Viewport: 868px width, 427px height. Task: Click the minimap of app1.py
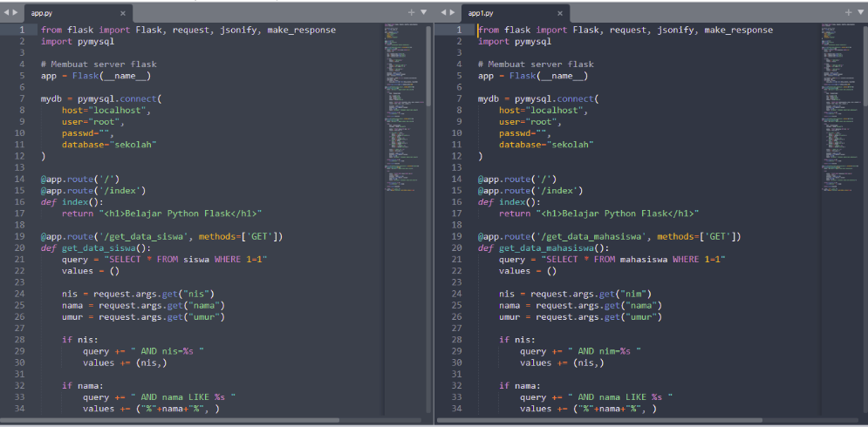[x=841, y=108]
